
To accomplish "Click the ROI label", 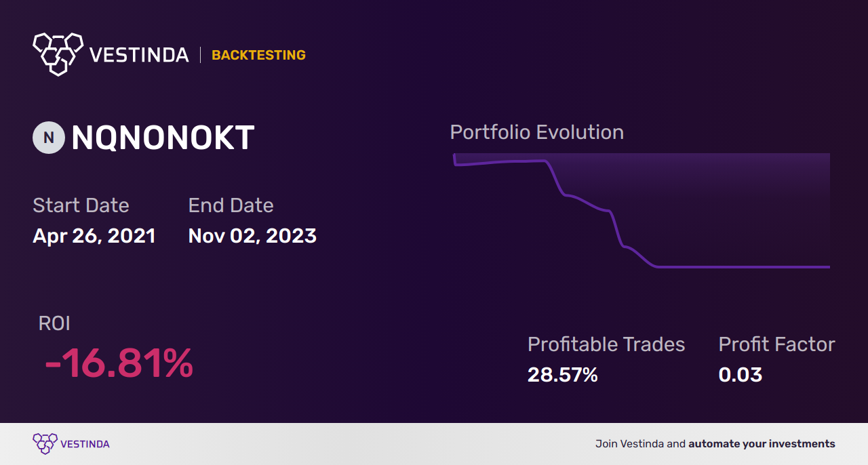I will coord(54,323).
